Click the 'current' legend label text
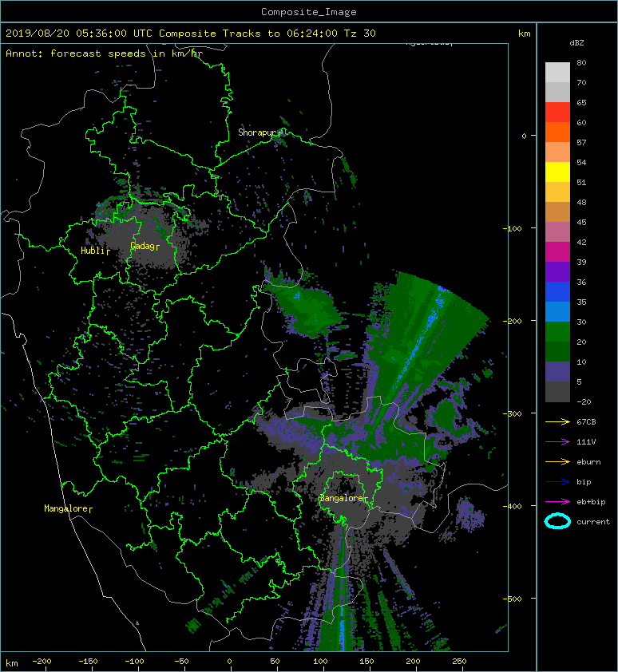The width and height of the screenshot is (618, 672). click(x=593, y=522)
